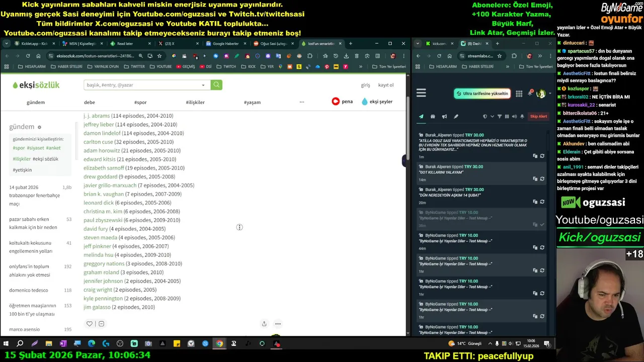Switch to the kick.com tab
This screenshot has width=644, height=362.
(439, 44)
